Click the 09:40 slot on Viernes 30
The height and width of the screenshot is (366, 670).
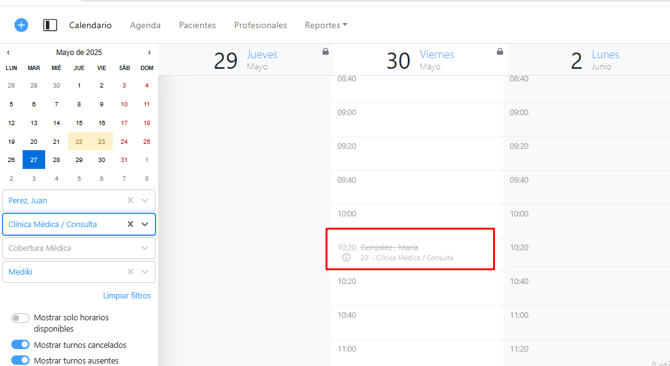coord(417,187)
